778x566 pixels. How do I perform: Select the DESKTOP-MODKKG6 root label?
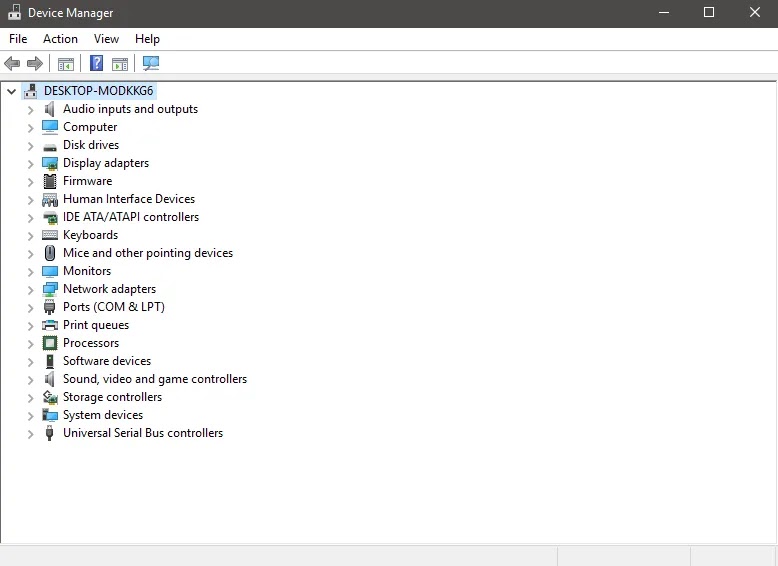coord(99,91)
